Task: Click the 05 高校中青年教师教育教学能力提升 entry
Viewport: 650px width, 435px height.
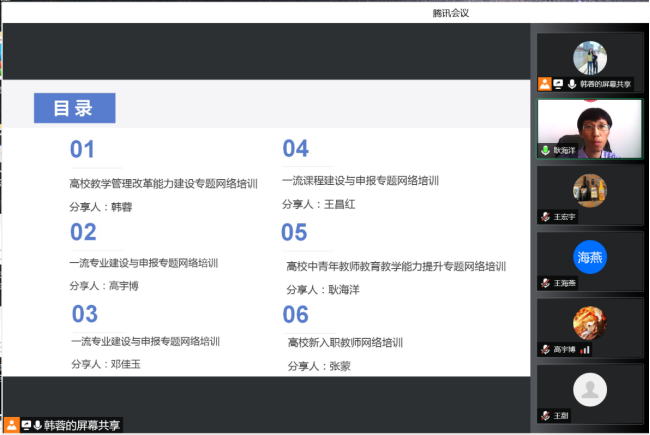Action: click(x=396, y=266)
